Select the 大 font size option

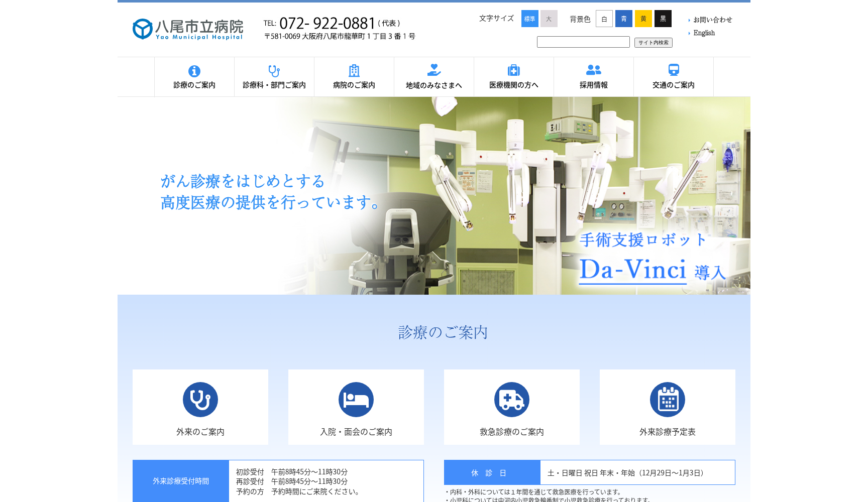pyautogui.click(x=549, y=19)
